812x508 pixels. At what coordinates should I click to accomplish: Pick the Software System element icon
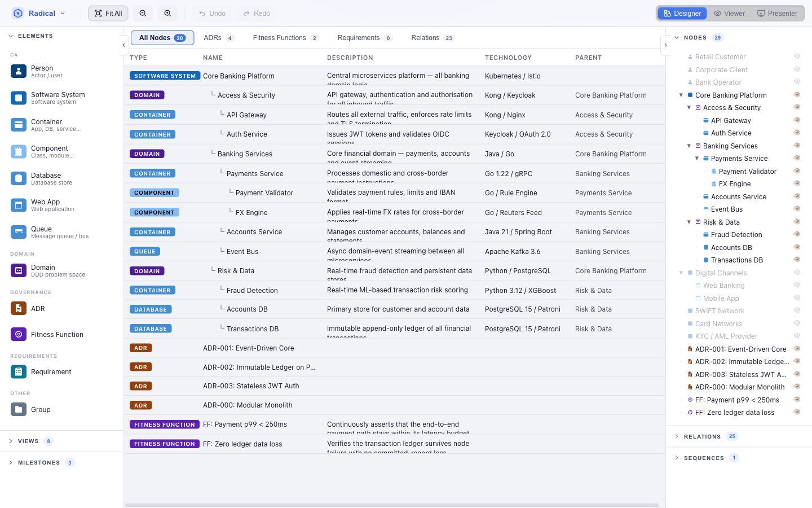coord(19,98)
